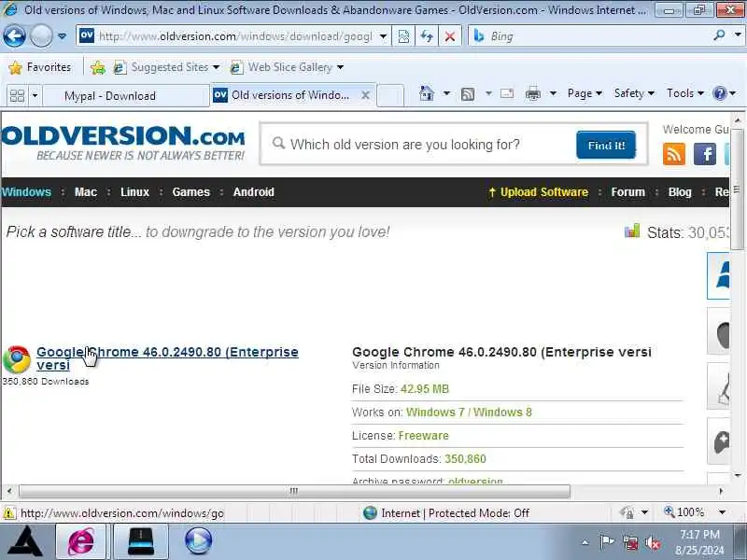Click the Help question mark icon
This screenshot has height=560, width=747.
[719, 93]
